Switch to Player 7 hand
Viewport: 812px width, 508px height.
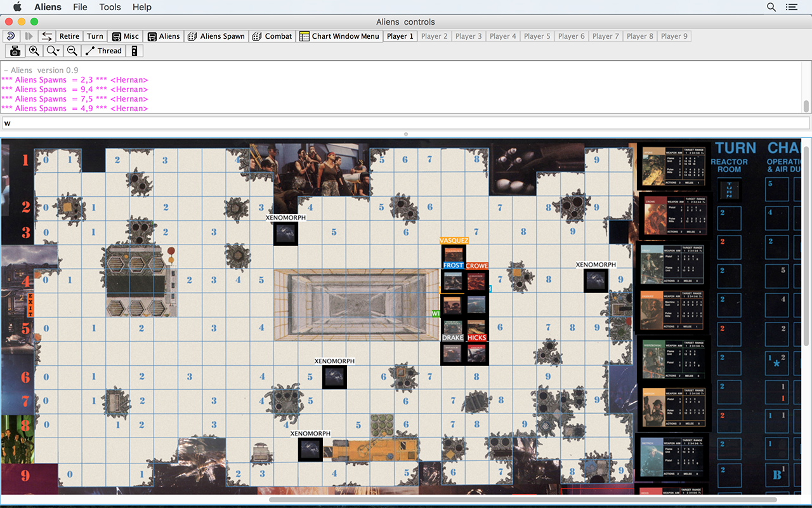606,36
